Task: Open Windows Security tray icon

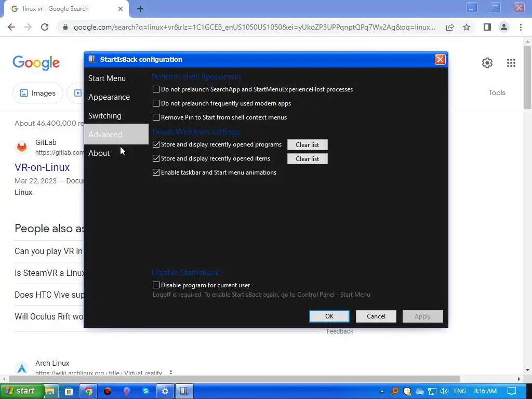Action: pos(407,391)
